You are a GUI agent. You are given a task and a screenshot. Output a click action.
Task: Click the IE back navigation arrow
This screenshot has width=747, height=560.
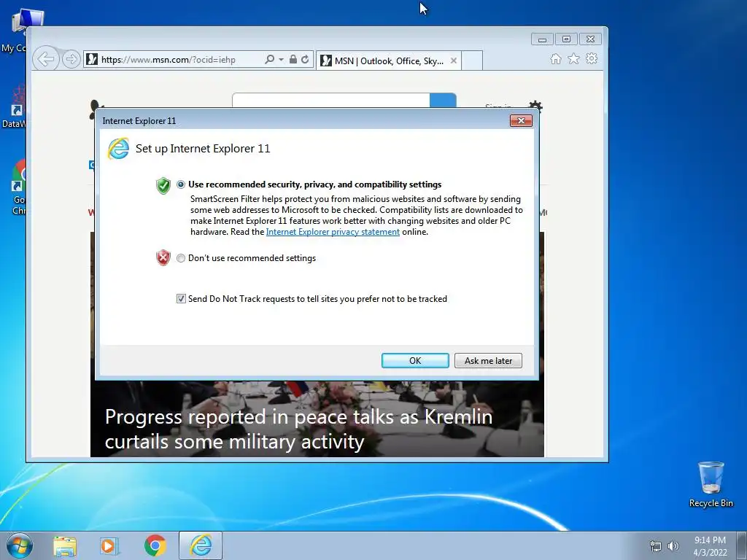(46, 59)
